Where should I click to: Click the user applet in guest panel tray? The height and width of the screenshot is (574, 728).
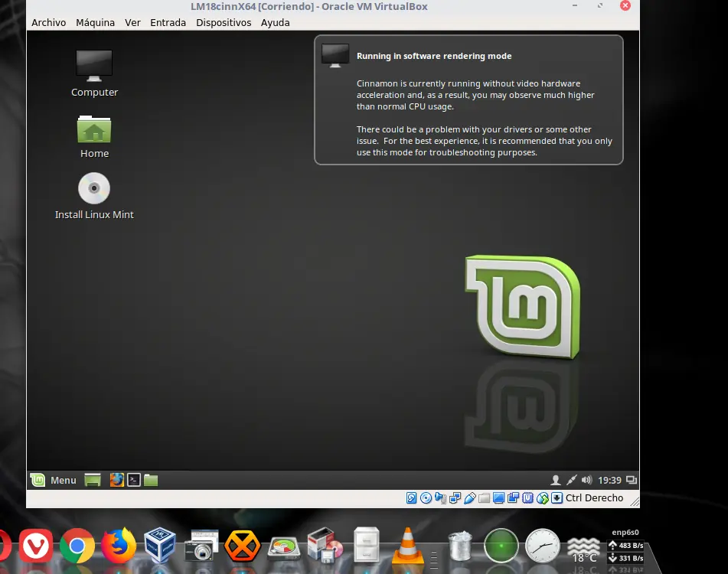tap(555, 480)
